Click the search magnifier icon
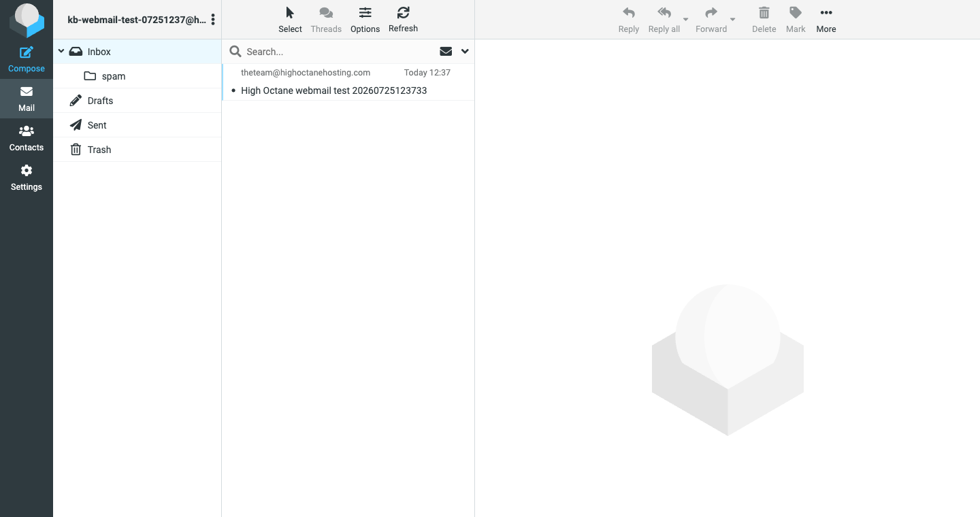The width and height of the screenshot is (980, 517). (235, 52)
